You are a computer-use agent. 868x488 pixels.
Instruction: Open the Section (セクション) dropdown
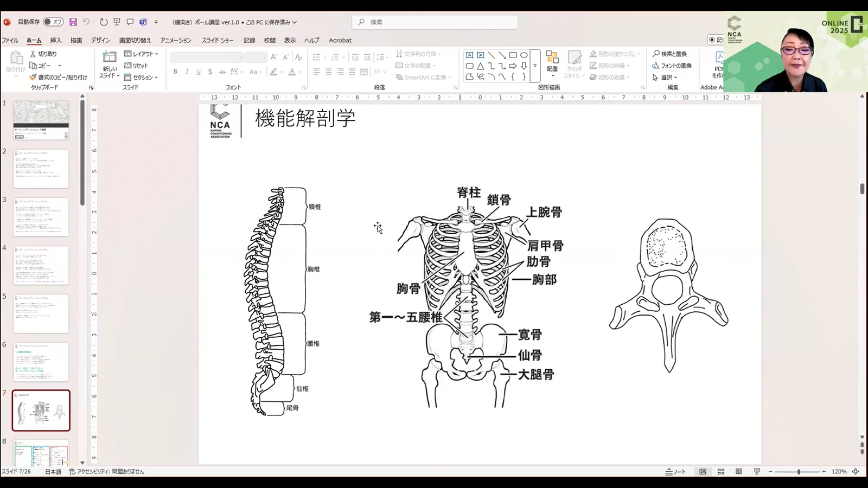(142, 78)
